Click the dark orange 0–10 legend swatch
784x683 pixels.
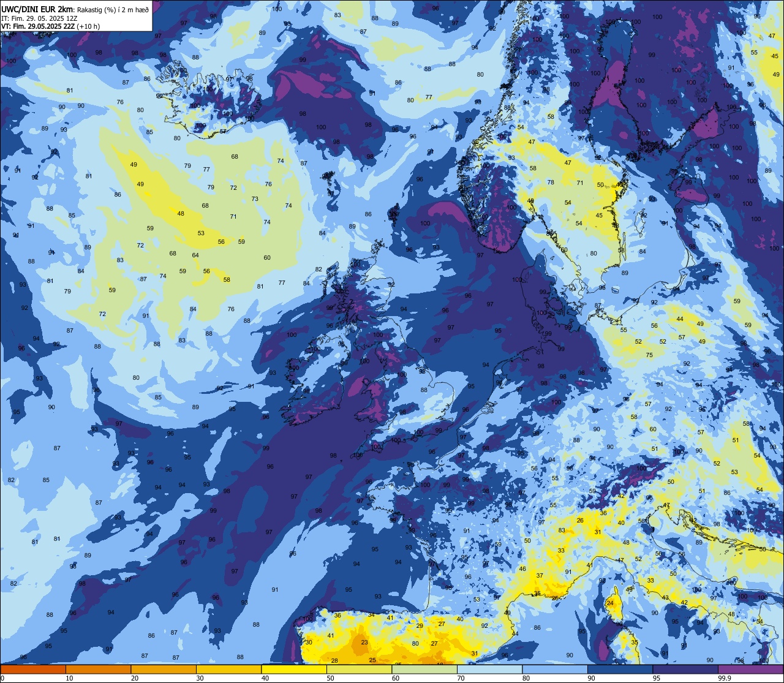point(33,670)
